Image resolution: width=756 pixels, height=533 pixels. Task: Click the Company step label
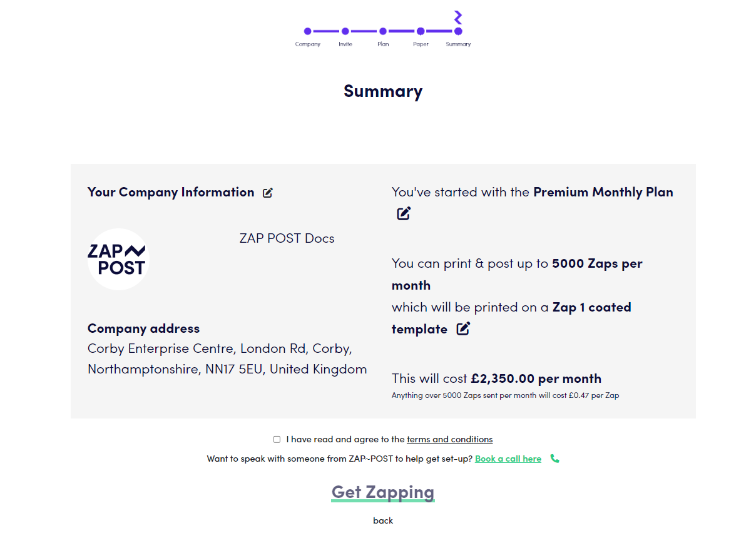tap(307, 44)
